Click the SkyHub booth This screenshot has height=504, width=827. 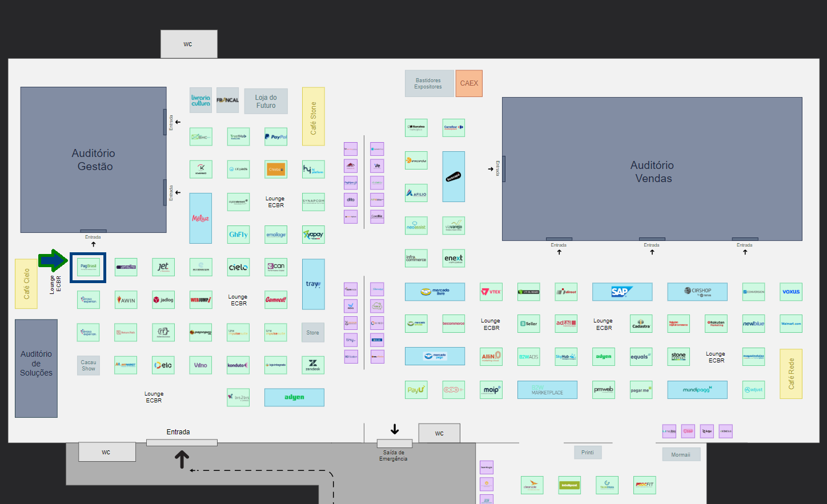pyautogui.click(x=566, y=357)
